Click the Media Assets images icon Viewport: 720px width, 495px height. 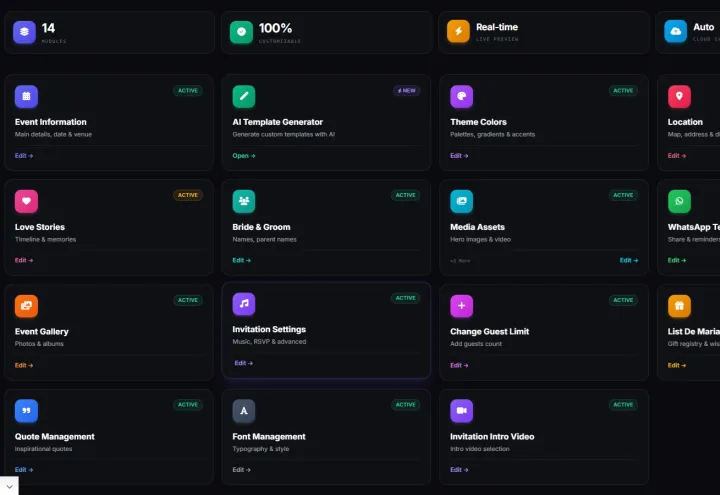coord(461,201)
